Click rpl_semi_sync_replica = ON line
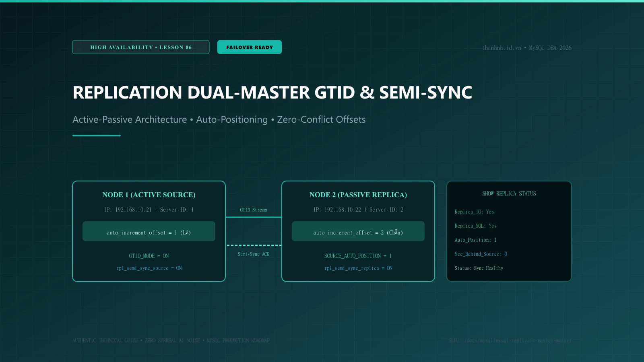Image resolution: width=644 pixels, height=362 pixels. (x=358, y=268)
